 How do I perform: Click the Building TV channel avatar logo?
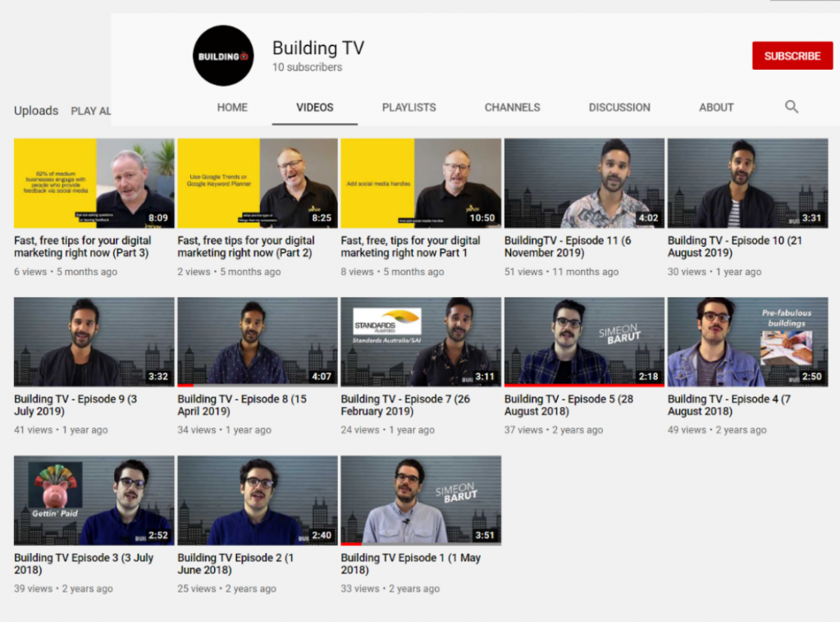coord(222,56)
